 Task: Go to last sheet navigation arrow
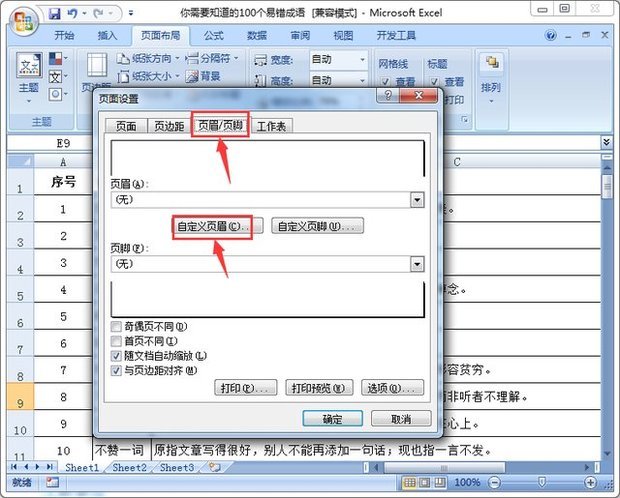click(x=50, y=467)
